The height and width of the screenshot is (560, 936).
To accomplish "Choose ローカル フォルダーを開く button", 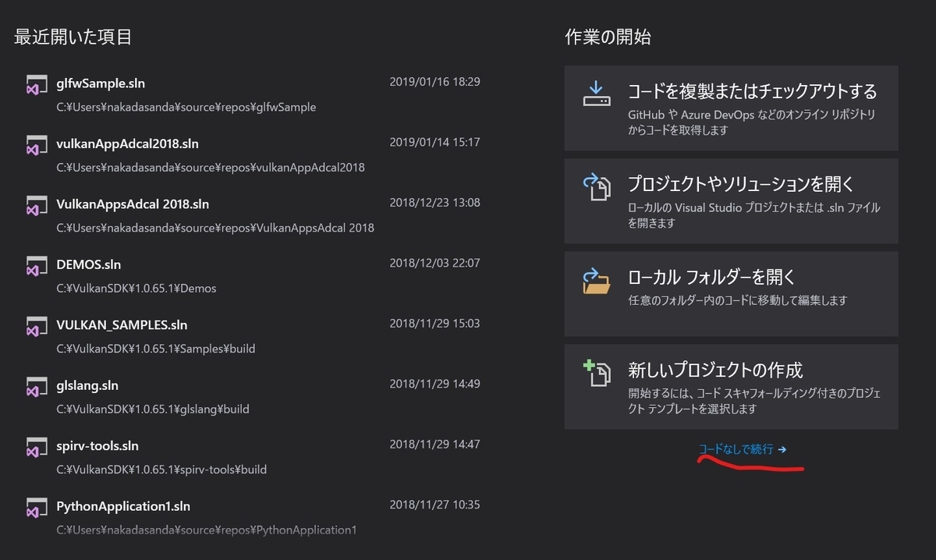I will tap(731, 293).
